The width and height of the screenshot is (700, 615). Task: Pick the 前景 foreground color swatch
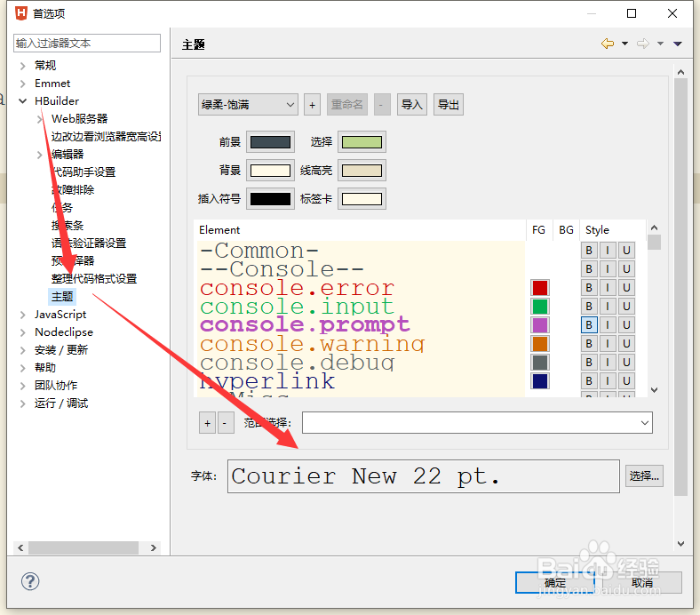pyautogui.click(x=271, y=142)
